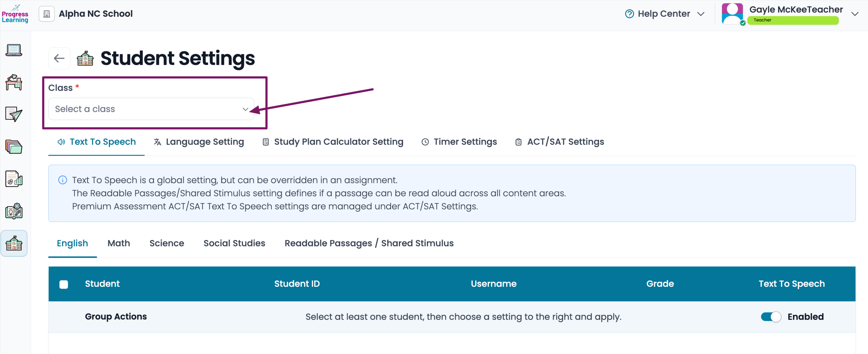Image resolution: width=868 pixels, height=354 pixels.
Task: Open the stacked folders sidebar icon
Action: coord(14,147)
